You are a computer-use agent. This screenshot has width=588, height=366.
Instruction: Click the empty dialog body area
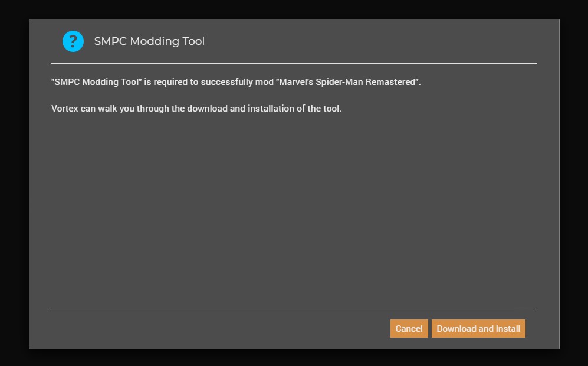(294, 207)
